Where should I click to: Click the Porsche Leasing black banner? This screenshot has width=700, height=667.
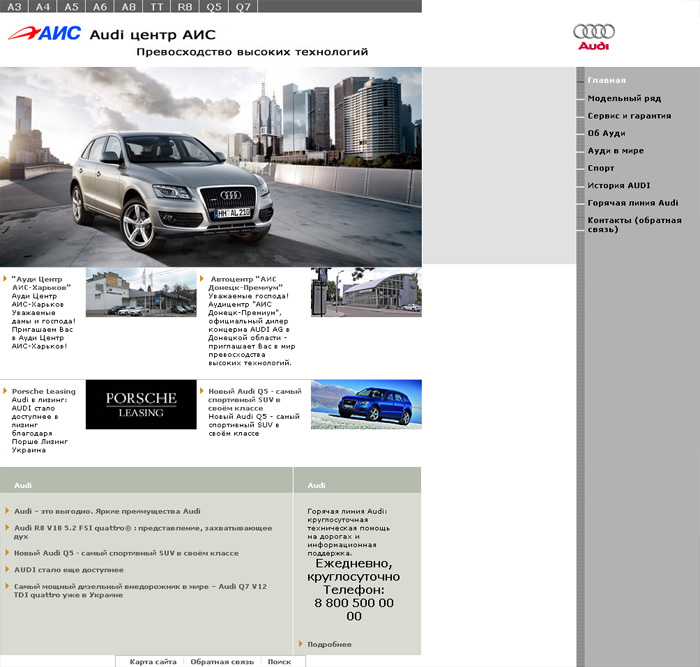click(141, 404)
